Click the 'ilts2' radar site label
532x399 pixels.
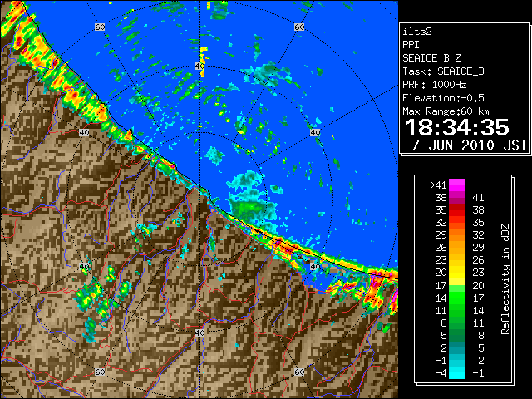(417, 32)
